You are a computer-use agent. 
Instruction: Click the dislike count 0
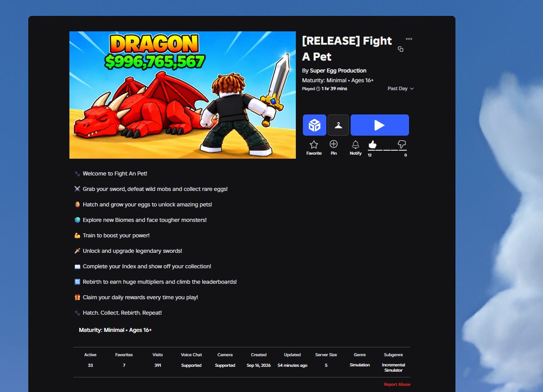pyautogui.click(x=405, y=155)
